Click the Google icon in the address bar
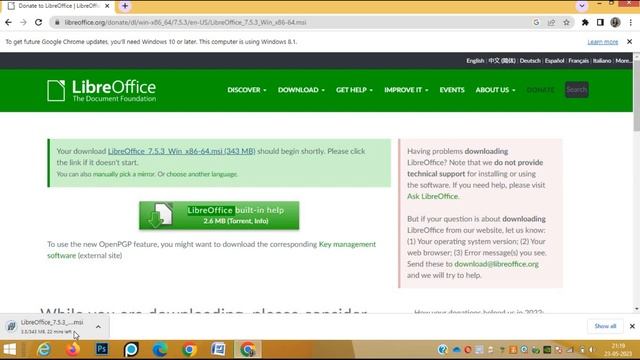 (536, 22)
